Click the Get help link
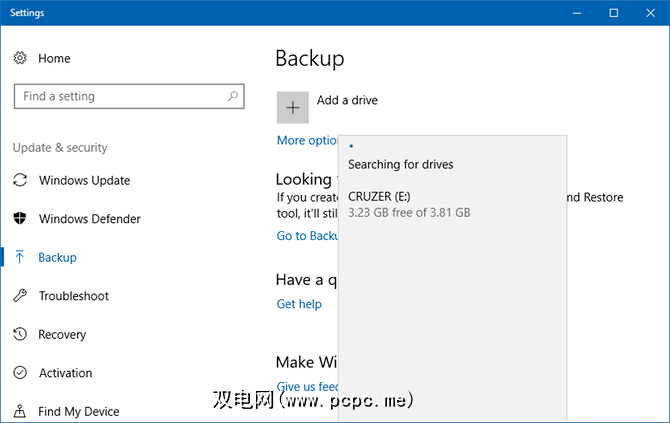670x423 pixels. (x=299, y=304)
